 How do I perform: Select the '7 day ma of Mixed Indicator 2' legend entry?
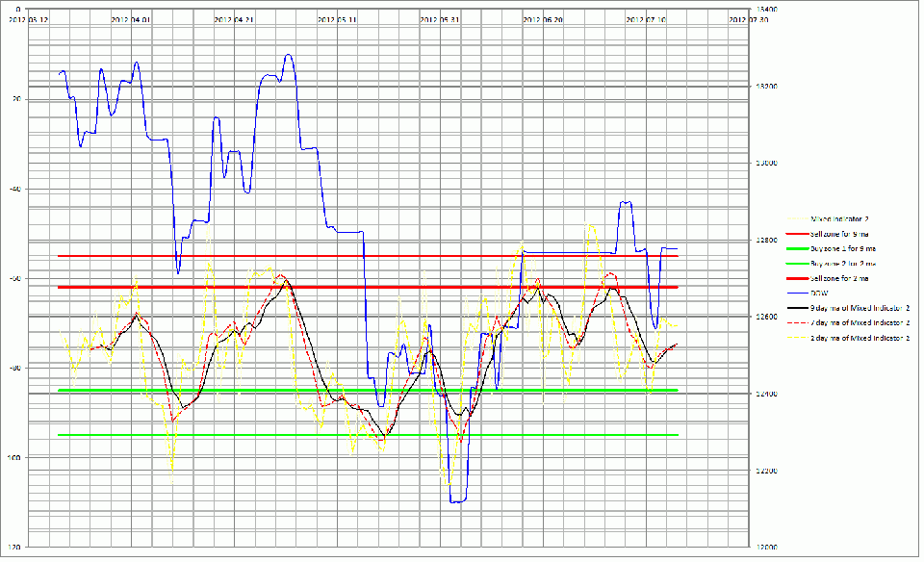(x=848, y=322)
